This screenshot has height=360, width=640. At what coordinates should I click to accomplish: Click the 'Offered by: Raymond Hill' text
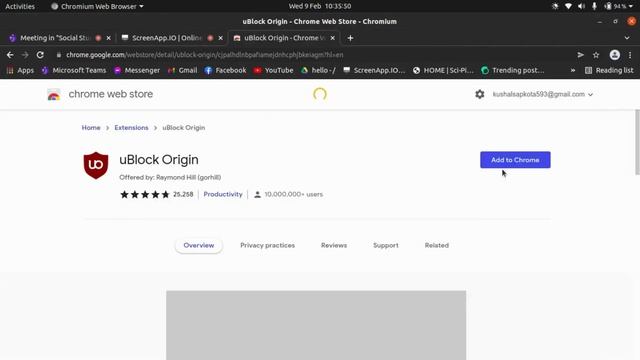pyautogui.click(x=170, y=177)
